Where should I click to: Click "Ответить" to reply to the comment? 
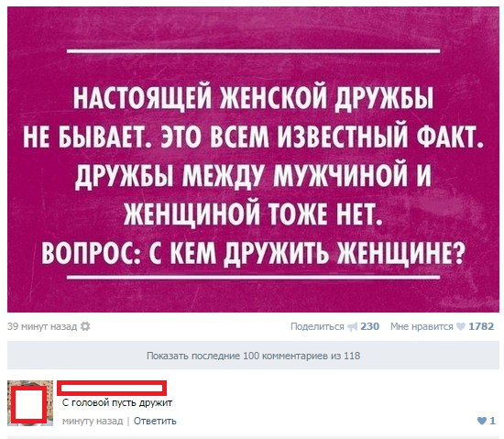point(155,421)
